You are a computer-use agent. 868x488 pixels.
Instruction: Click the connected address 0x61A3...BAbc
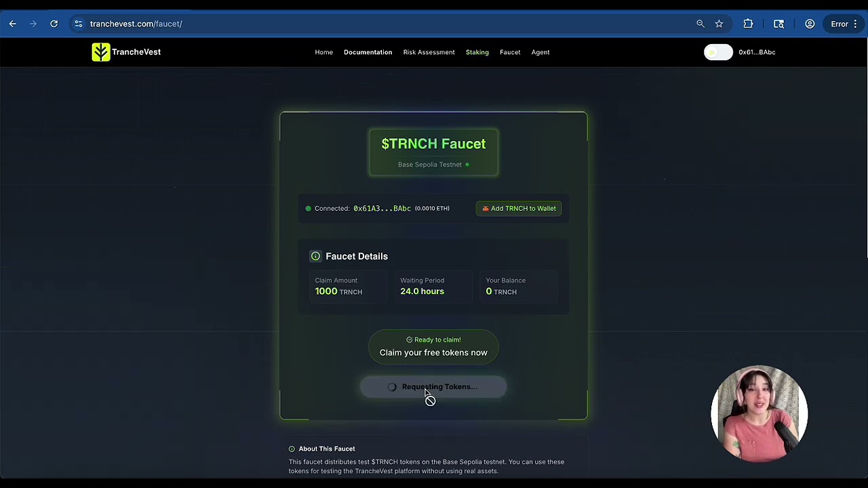click(382, 209)
